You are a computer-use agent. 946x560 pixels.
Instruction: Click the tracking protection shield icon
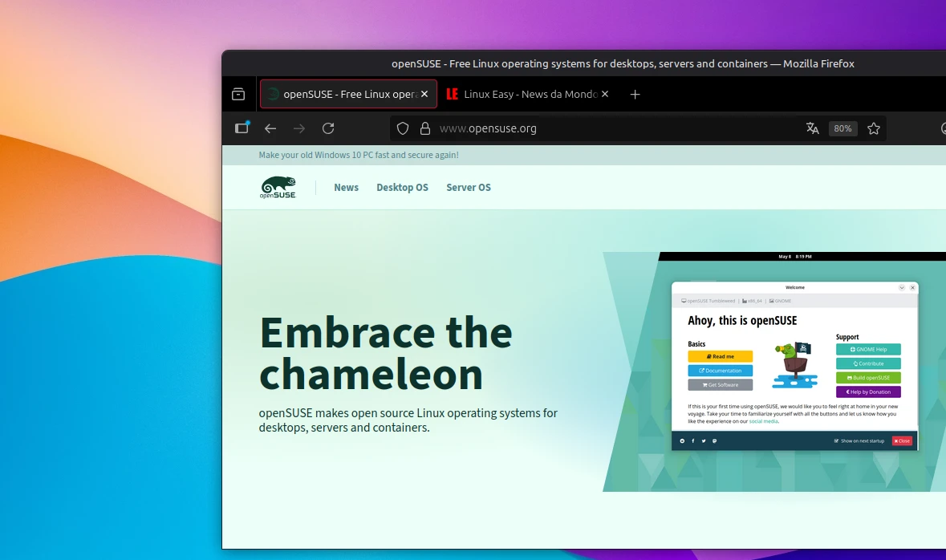402,128
